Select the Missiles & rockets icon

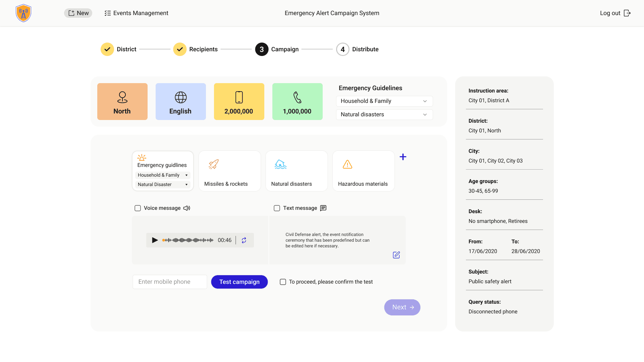point(214,164)
